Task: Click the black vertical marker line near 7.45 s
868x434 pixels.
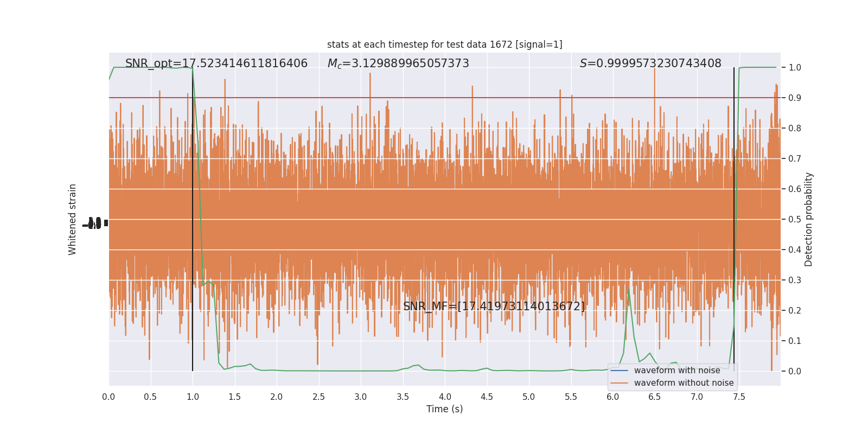Action: point(734,219)
